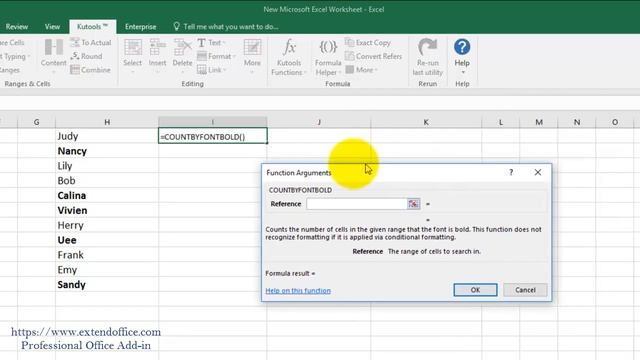The image size is (640, 360).
Task: Expand the Typing dropdown arrow
Action: 29,56
